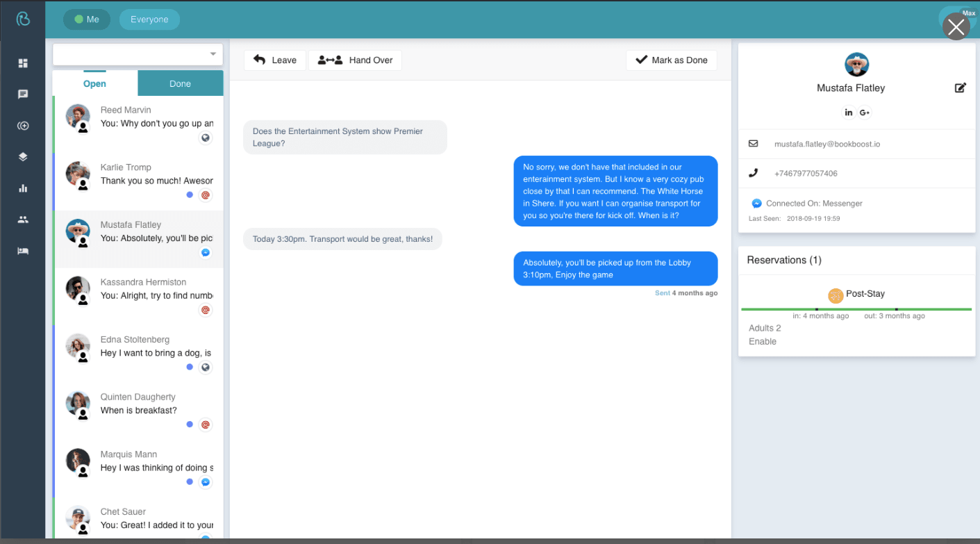Select the layers icon in the sidebar
Image resolution: width=980 pixels, height=544 pixels.
point(24,156)
